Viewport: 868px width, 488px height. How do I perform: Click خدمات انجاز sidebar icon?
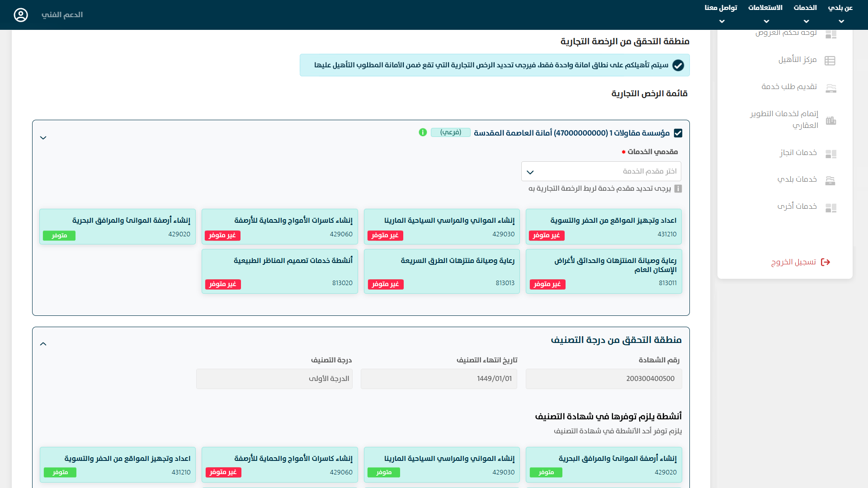830,154
